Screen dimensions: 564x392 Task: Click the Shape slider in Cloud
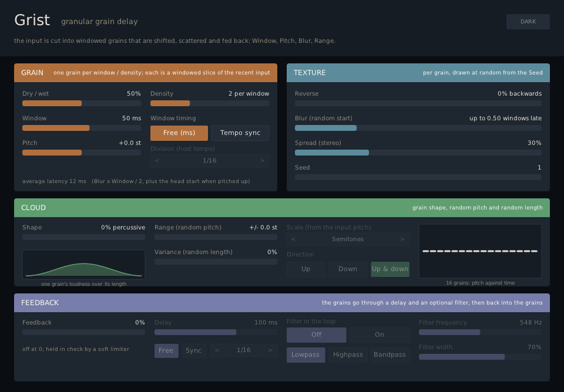point(84,237)
